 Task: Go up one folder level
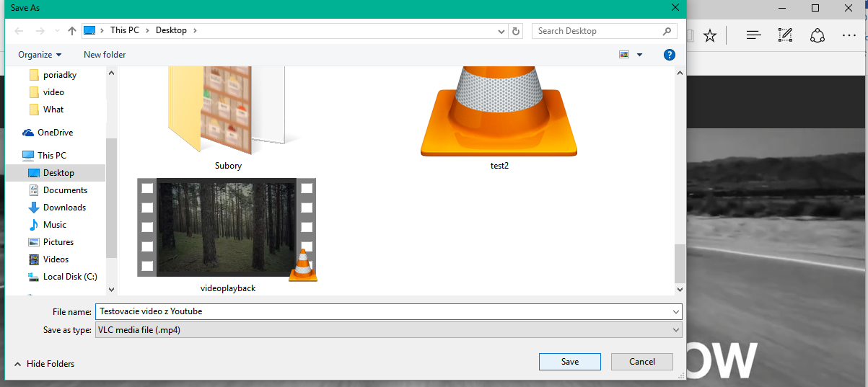(72, 31)
